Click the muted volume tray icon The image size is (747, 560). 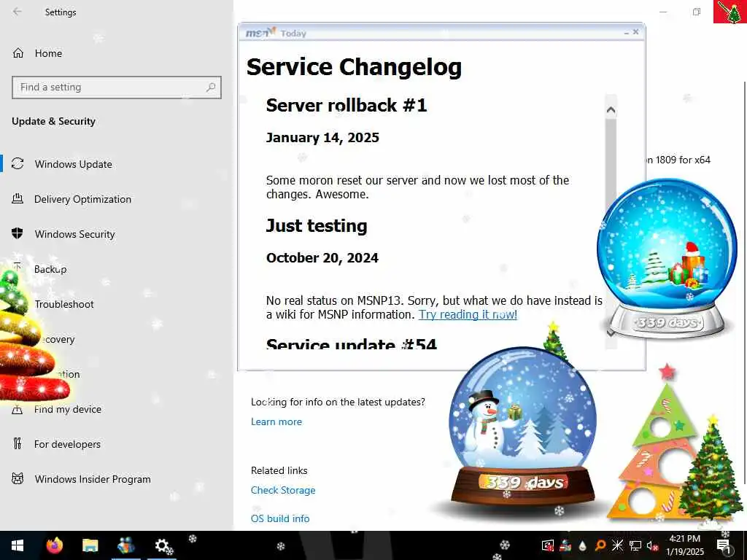pyautogui.click(x=652, y=545)
